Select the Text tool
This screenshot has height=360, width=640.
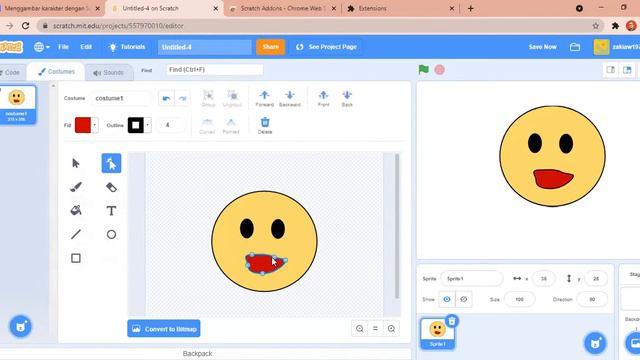[111, 211]
